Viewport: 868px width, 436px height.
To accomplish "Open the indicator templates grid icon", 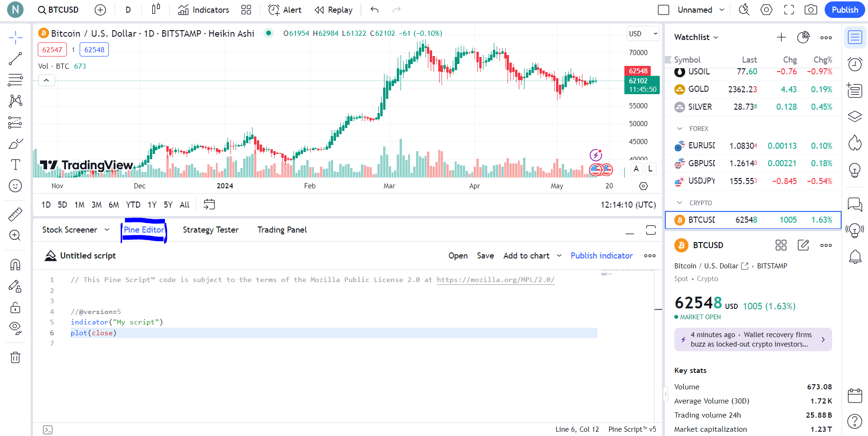I will pos(246,10).
